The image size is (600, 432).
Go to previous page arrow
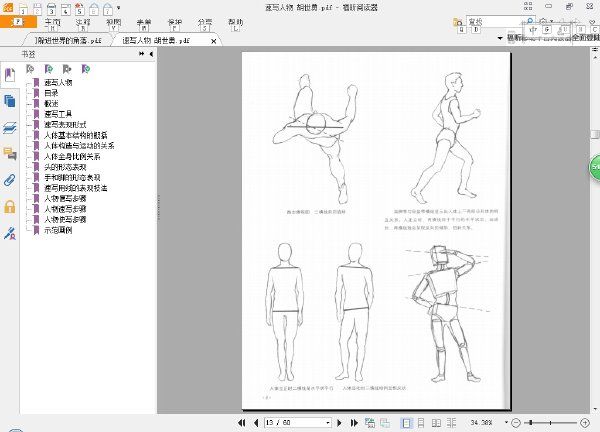256,423
